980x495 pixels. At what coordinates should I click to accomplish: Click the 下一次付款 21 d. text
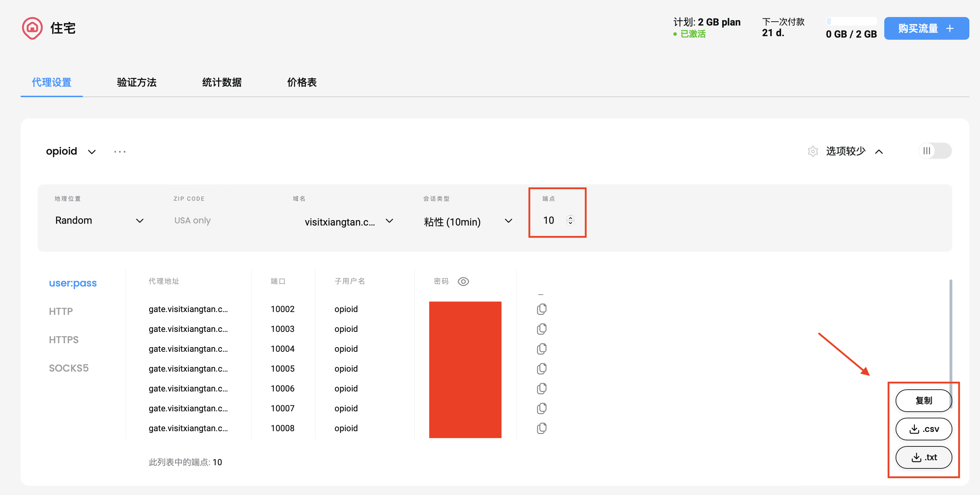[783, 27]
